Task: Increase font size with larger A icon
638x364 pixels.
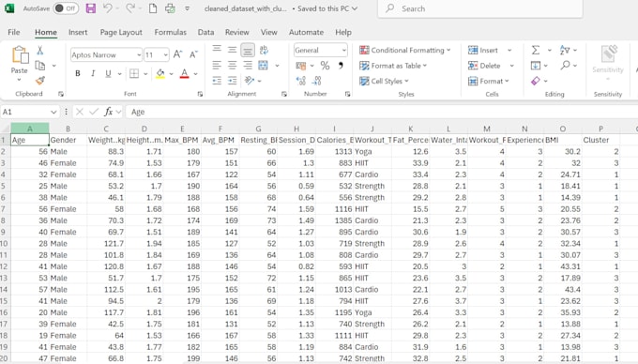Action: pos(178,54)
